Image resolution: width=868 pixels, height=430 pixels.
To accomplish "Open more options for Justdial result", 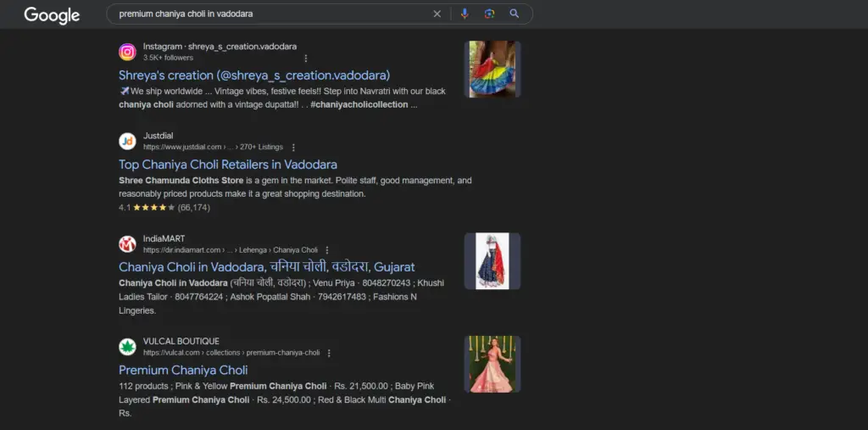I will (293, 147).
